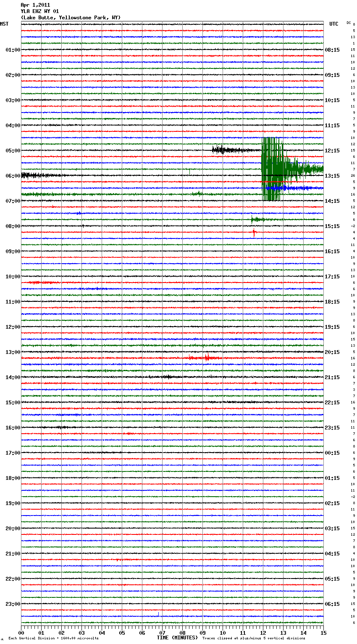The height and width of the screenshot is (644, 357).
Task: Click the UTC time label "20:15"
Action: 332,352
